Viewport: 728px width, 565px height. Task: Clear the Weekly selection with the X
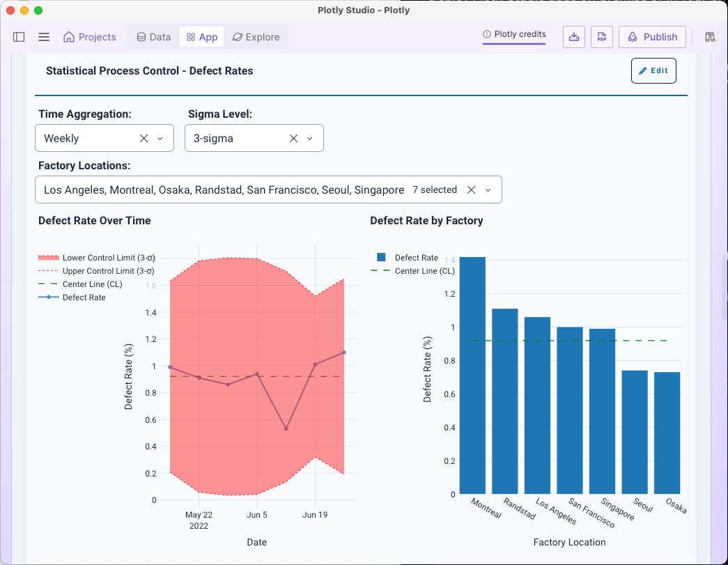[144, 138]
